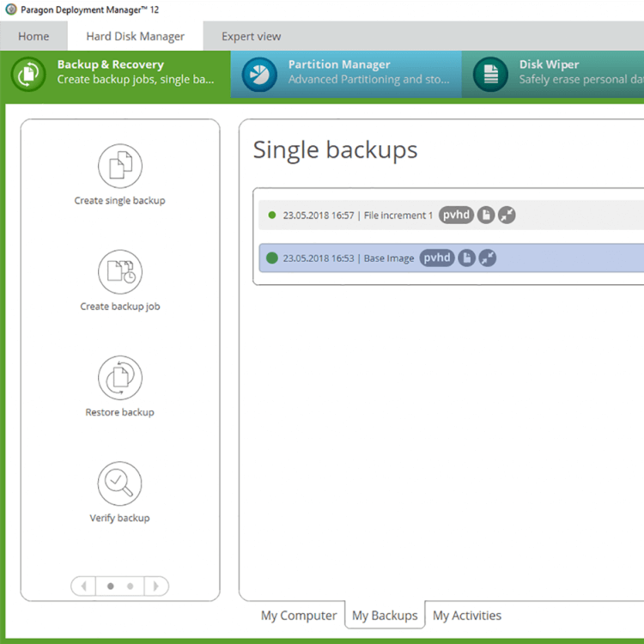Click the pvhd badge on File increment 1
Image resolution: width=644 pixels, height=644 pixels.
pyautogui.click(x=457, y=216)
